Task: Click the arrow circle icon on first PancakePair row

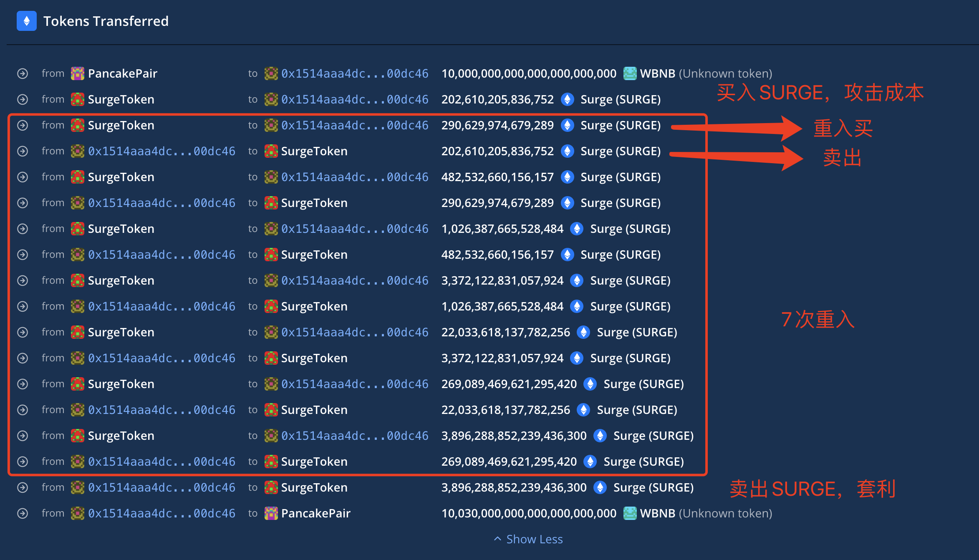Action: pyautogui.click(x=23, y=73)
